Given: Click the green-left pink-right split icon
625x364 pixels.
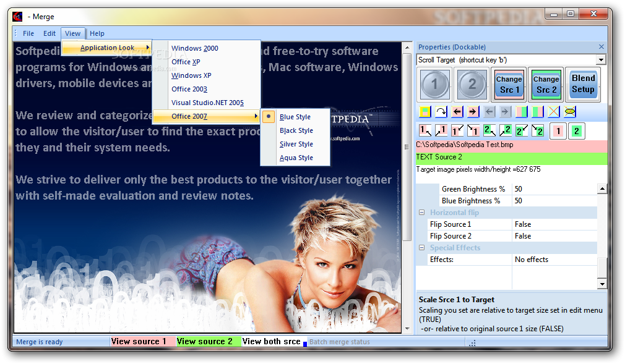Looking at the screenshot, I should (x=537, y=112).
